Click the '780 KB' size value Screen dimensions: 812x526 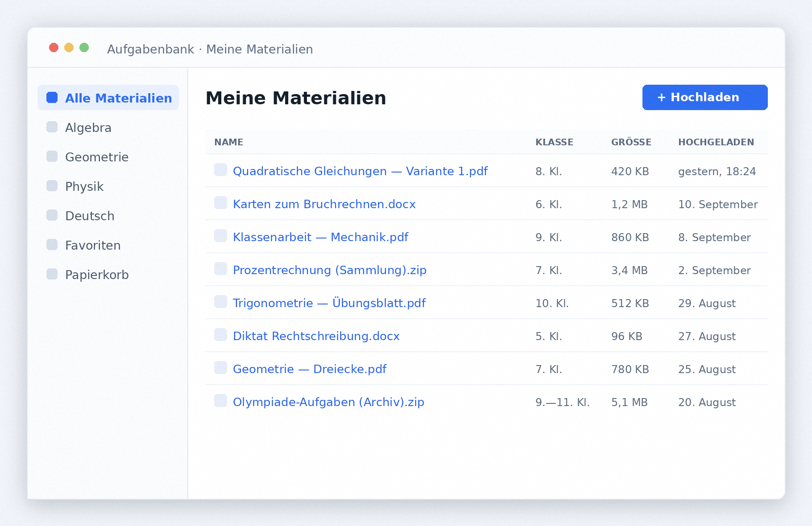click(x=630, y=370)
